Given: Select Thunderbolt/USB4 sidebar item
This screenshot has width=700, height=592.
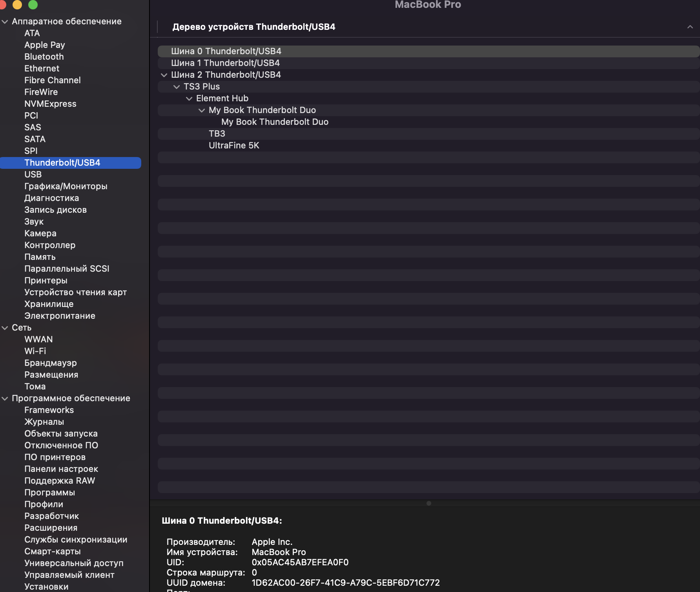Looking at the screenshot, I should pos(71,163).
